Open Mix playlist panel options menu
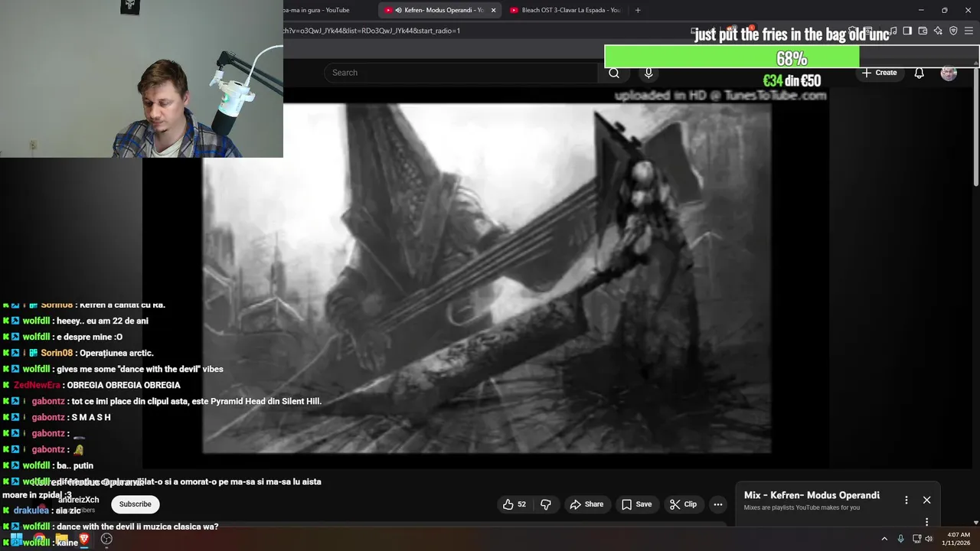 point(906,500)
